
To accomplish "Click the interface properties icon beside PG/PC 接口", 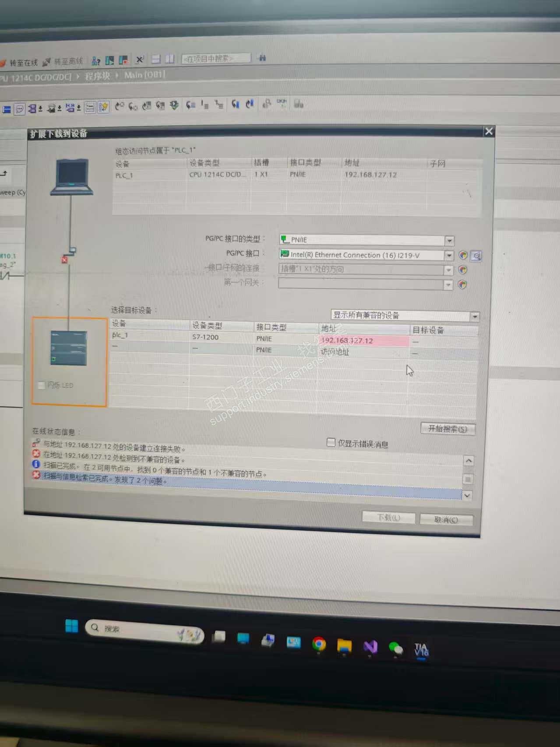I will click(476, 256).
